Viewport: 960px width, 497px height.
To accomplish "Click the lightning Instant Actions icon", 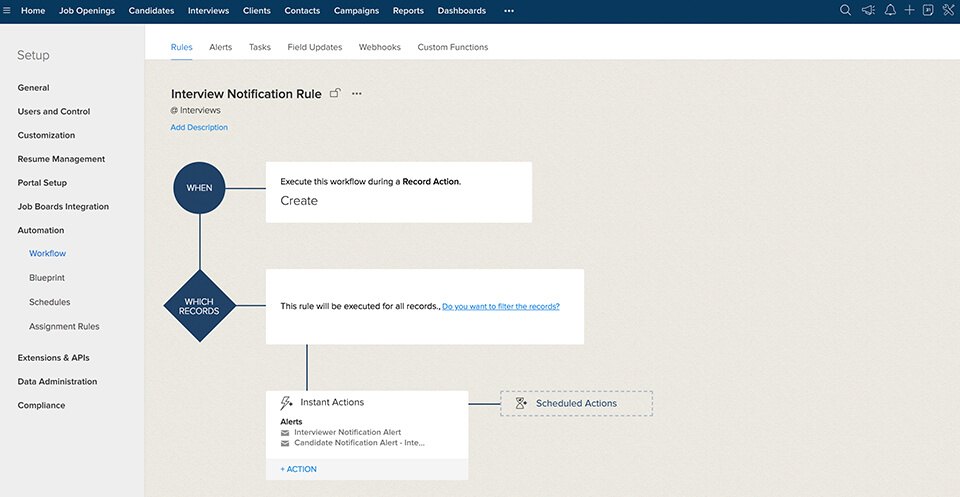I will click(287, 402).
